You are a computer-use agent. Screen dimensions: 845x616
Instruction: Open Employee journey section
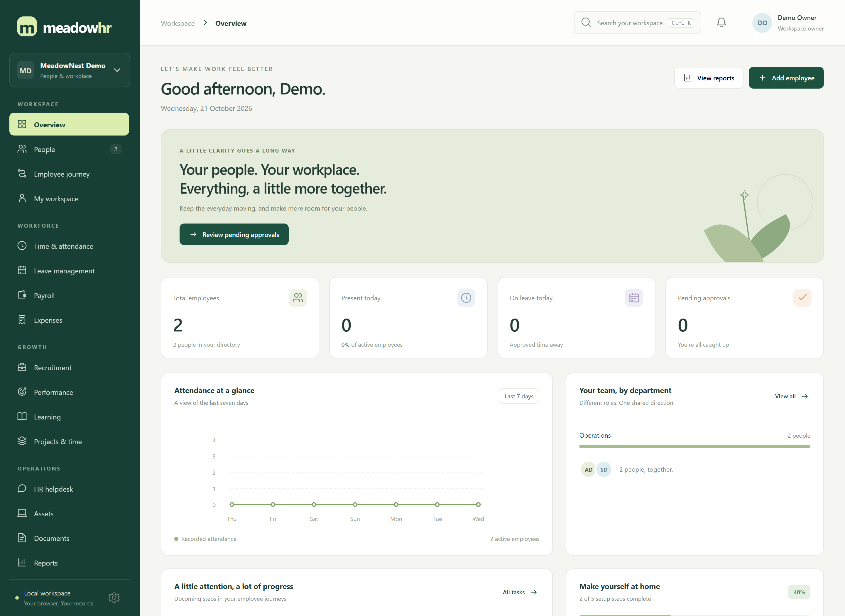tap(69, 174)
